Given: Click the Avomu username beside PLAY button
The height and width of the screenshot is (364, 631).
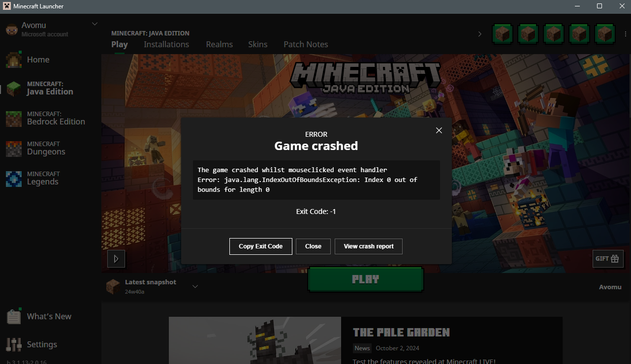Looking at the screenshot, I should [x=610, y=287].
